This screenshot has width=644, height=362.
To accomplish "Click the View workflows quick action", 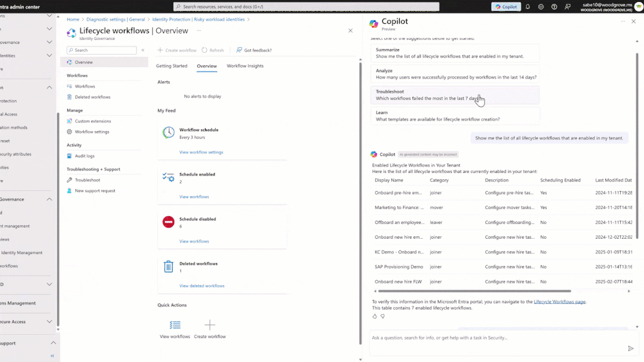I will point(175,329).
